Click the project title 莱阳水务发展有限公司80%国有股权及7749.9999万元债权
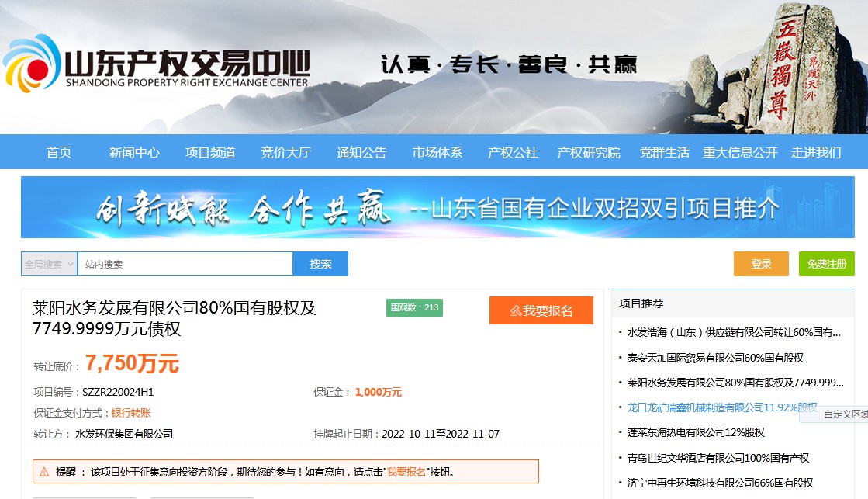 tap(175, 318)
